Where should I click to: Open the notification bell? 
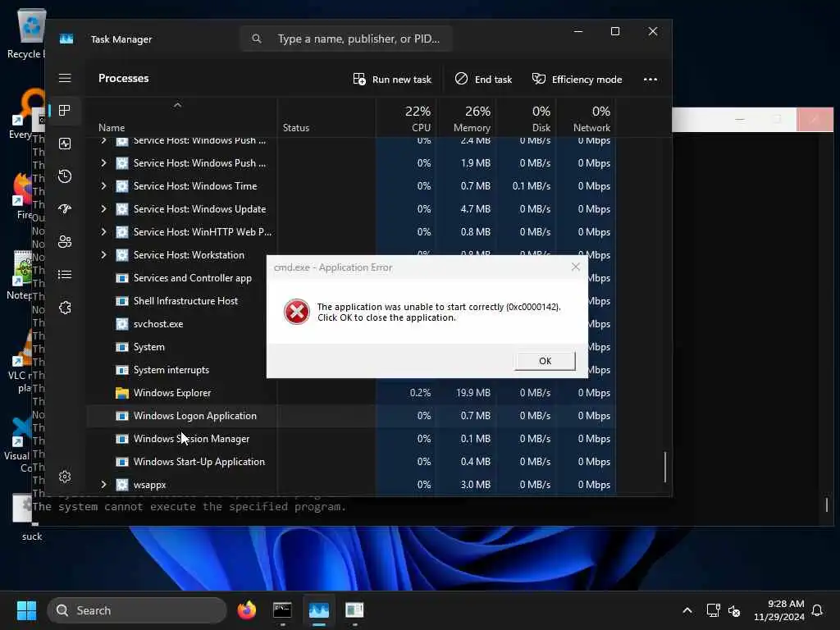coord(817,610)
